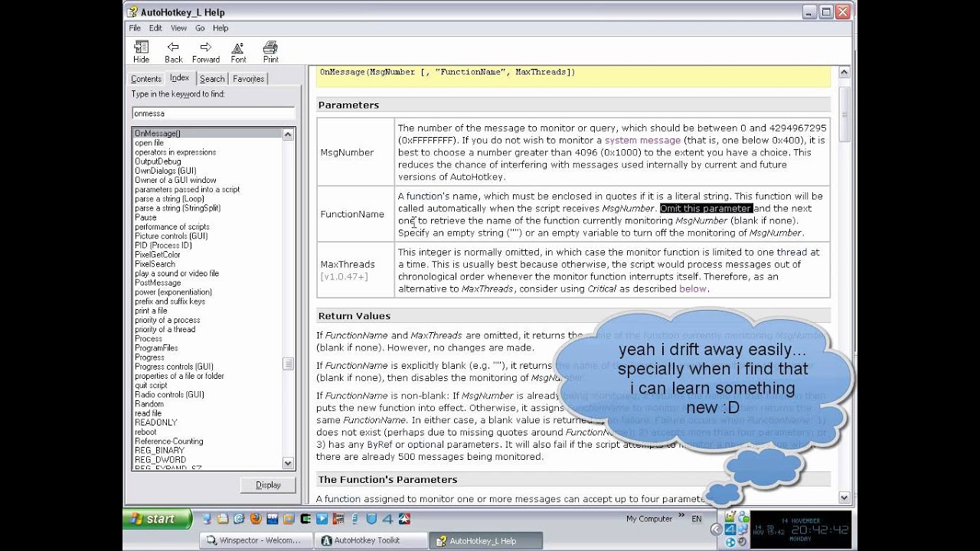Select 'PixelGetColor' index entry
Screen dimensions: 980x551
pyautogui.click(x=158, y=255)
